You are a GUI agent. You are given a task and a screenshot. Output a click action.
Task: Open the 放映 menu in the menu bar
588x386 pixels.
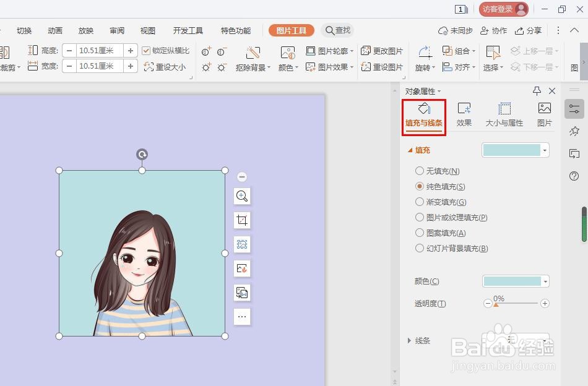click(x=85, y=30)
